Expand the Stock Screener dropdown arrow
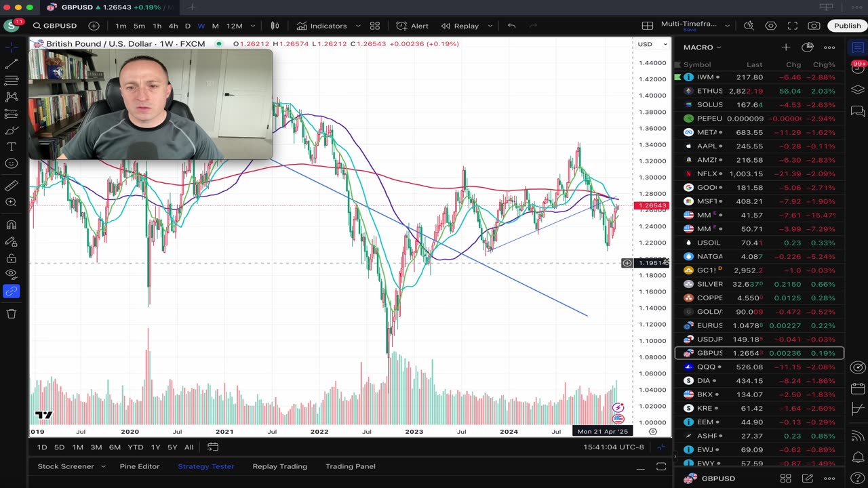 tap(103, 466)
